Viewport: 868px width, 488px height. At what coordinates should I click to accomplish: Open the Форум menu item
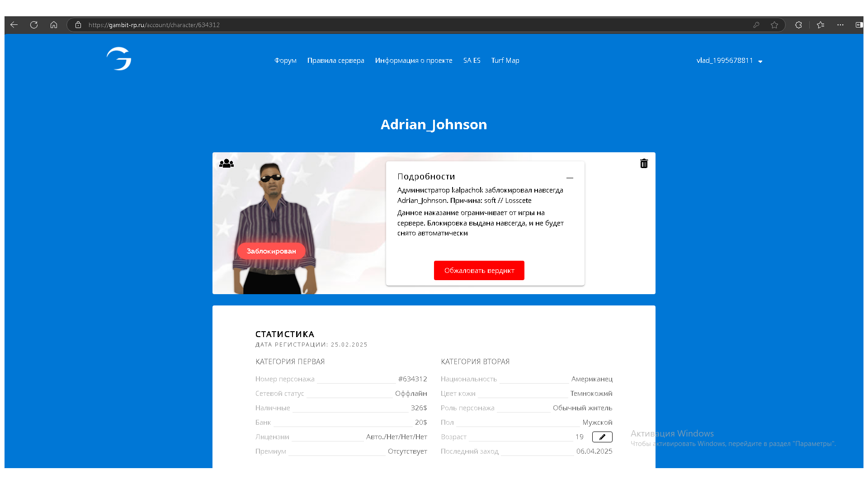[285, 61]
